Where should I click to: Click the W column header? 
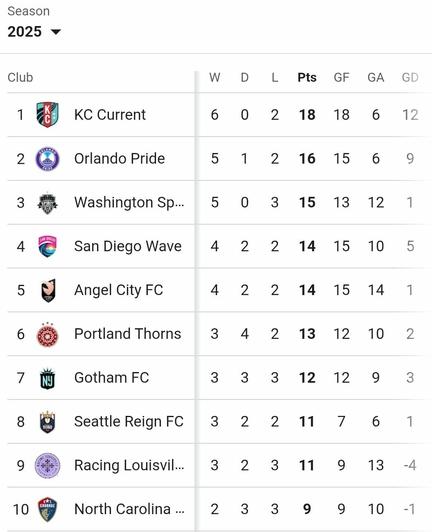pyautogui.click(x=214, y=77)
